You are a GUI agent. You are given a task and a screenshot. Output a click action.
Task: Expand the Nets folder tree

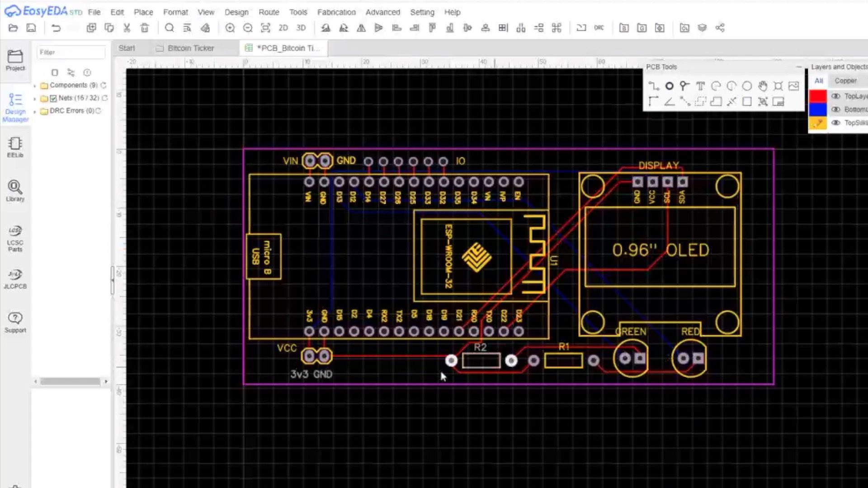point(35,98)
